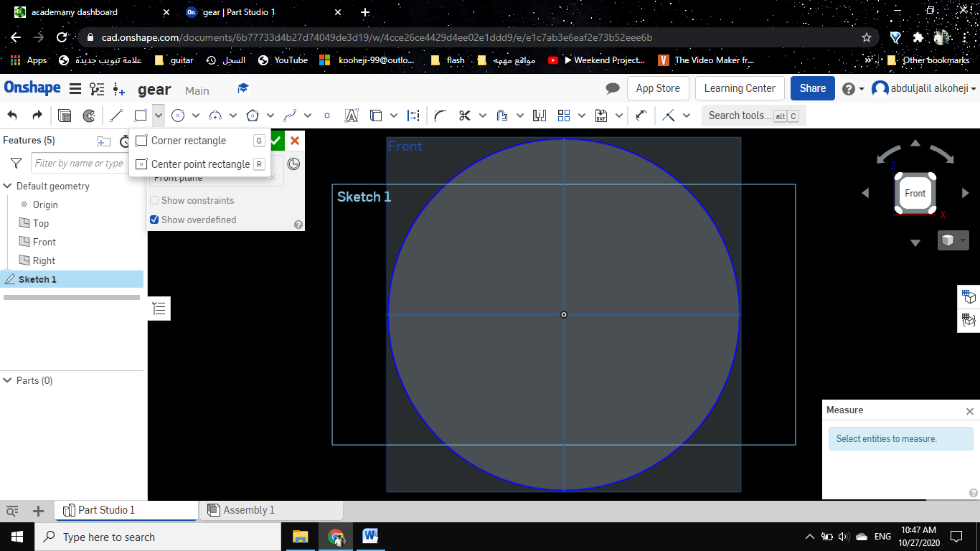The height and width of the screenshot is (551, 980).
Task: Open versions and history graph
Action: tap(97, 89)
